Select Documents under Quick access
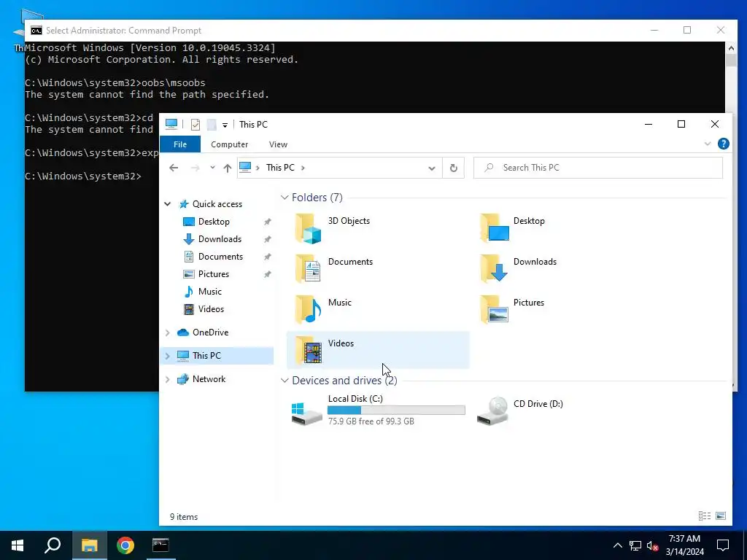Screen dimensions: 747x560 pyautogui.click(x=220, y=257)
